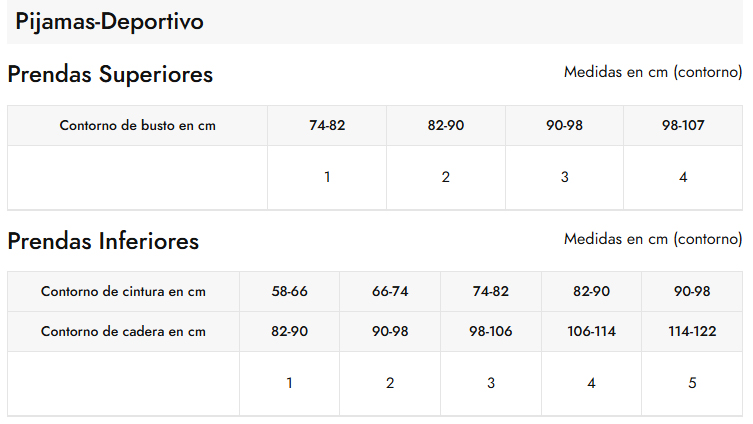Viewport: 753px width, 424px height.
Task: Choose size 5 in Prendas Inferiores table
Action: coord(692,383)
